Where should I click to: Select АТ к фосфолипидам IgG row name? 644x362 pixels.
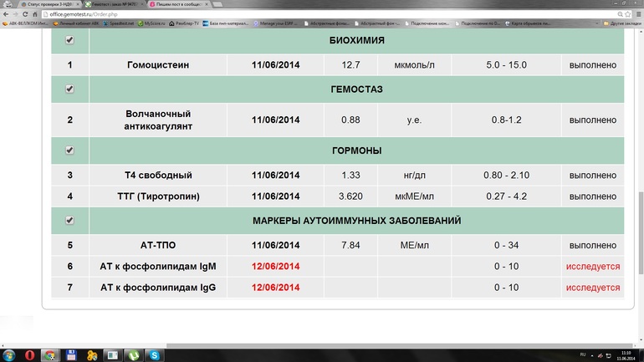click(x=158, y=288)
